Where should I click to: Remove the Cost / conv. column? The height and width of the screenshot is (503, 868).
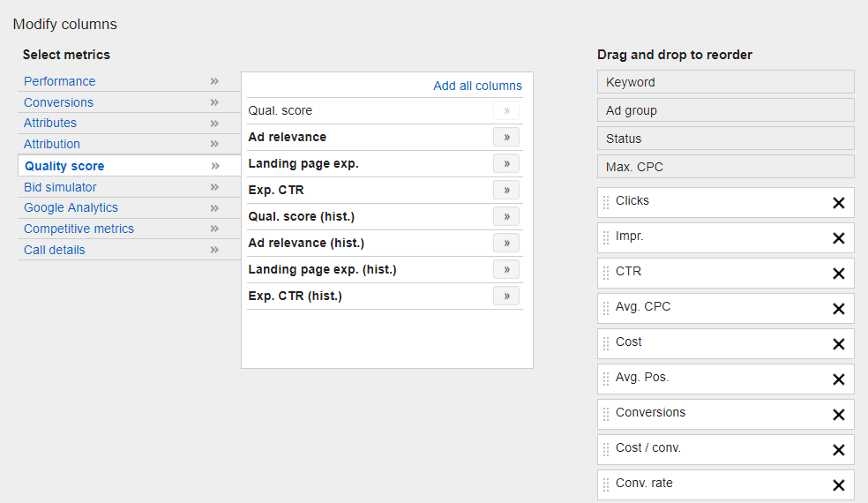[x=839, y=450]
